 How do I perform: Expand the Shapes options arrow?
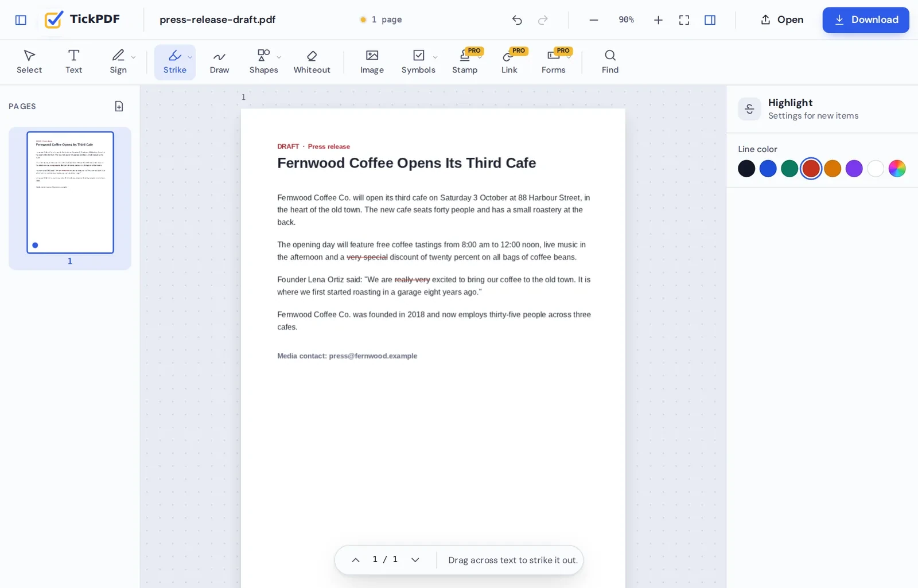[279, 57]
